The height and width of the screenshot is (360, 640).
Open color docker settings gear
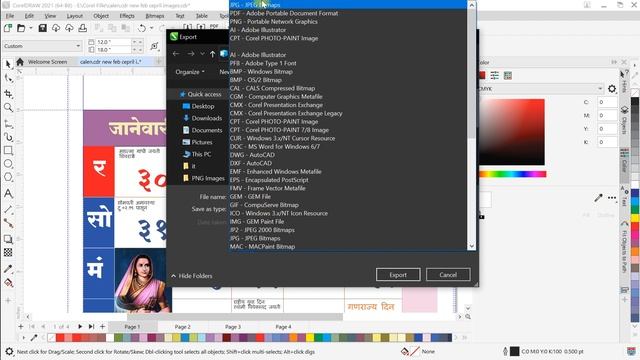point(611,89)
